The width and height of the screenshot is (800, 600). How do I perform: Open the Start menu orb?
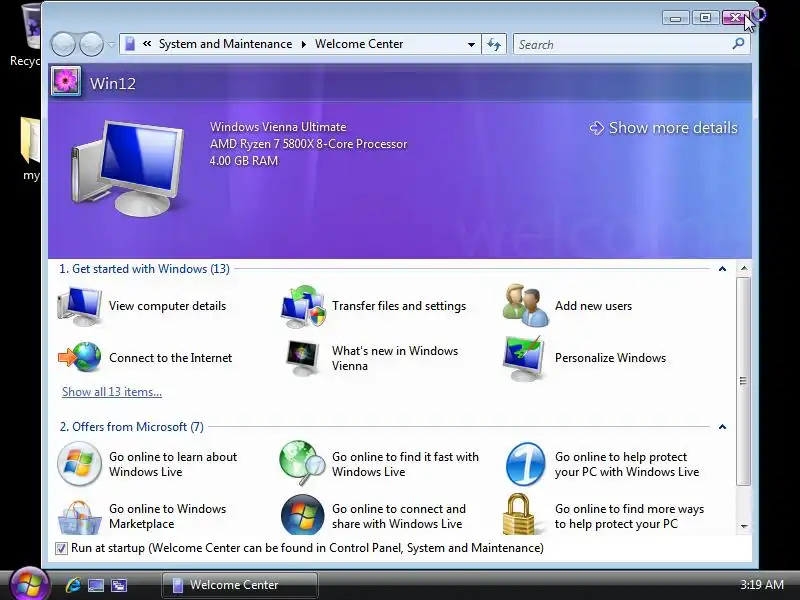(x=29, y=584)
